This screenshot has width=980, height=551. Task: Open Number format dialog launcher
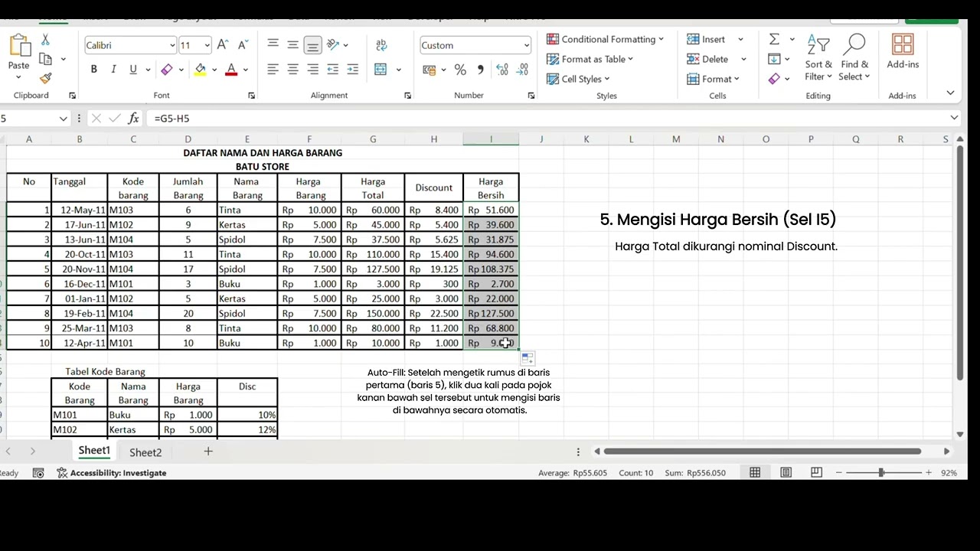pos(531,96)
